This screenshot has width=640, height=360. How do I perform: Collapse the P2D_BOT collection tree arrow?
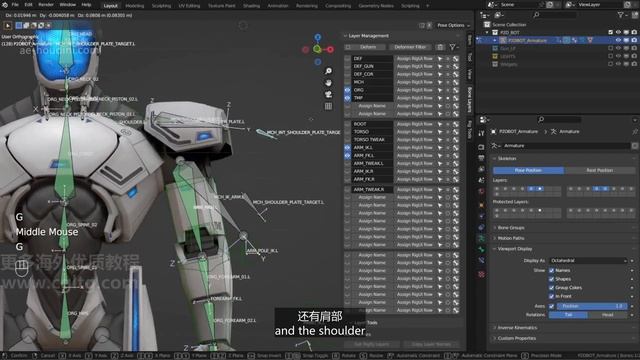(x=487, y=32)
